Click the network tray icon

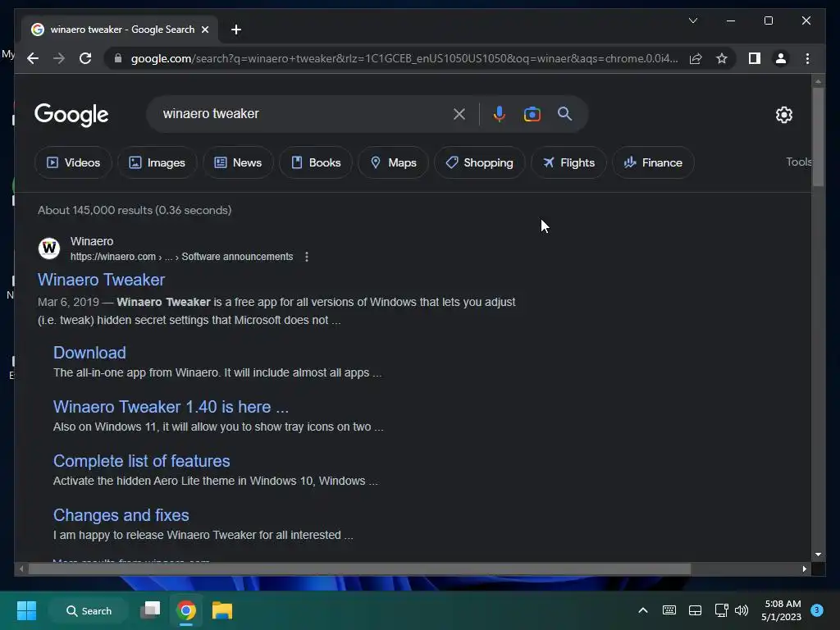click(721, 610)
